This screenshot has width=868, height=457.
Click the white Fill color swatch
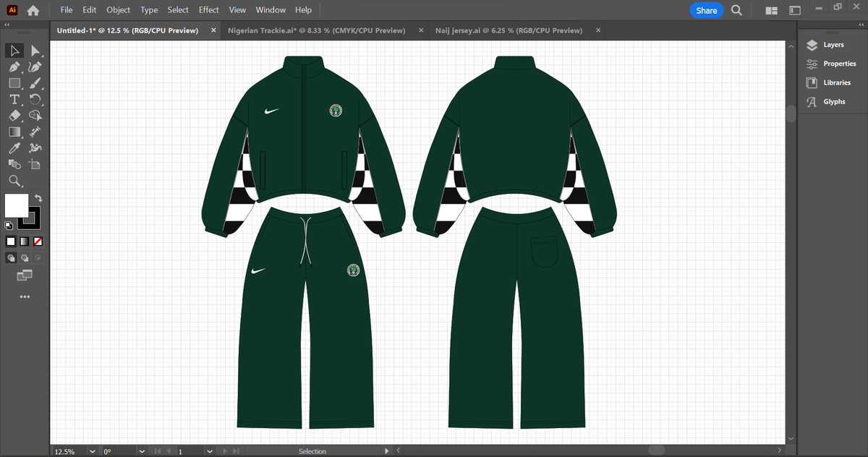(16, 205)
